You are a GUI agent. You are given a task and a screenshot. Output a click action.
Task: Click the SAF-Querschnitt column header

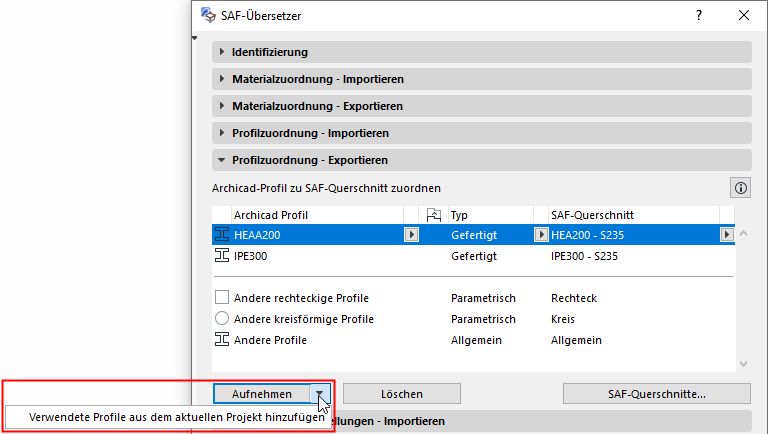tap(634, 215)
